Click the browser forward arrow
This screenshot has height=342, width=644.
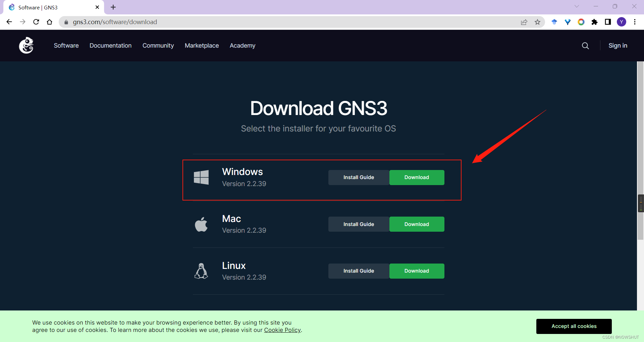click(22, 22)
